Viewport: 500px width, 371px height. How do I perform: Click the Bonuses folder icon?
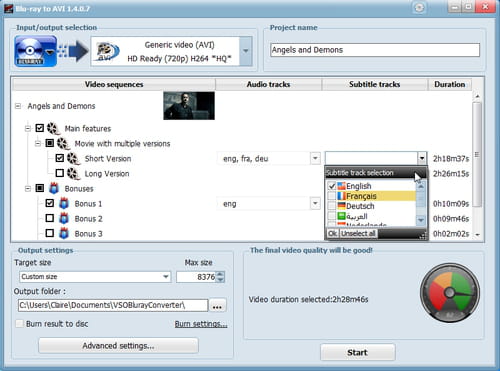[x=54, y=188]
